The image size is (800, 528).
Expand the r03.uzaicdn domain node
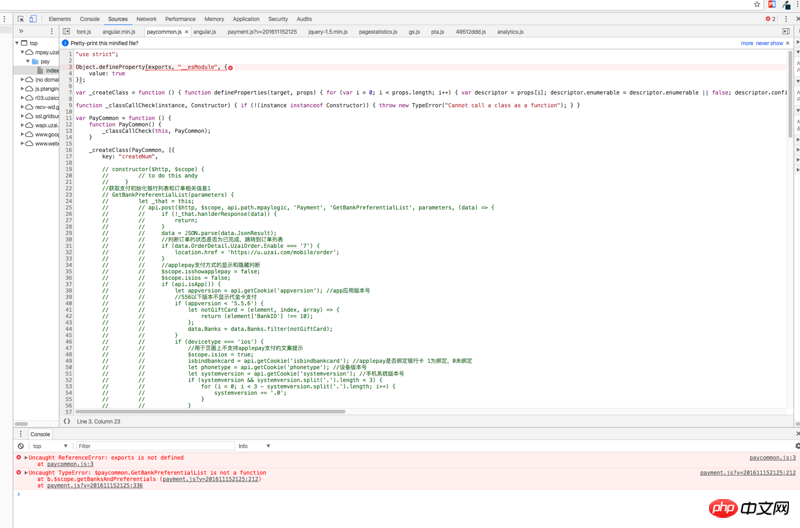22,98
